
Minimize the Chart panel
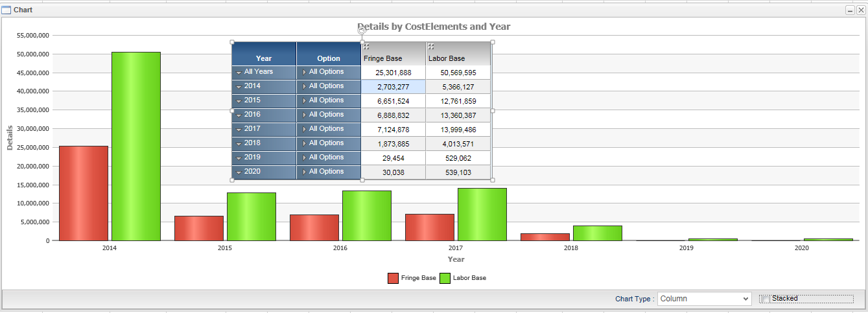pos(850,10)
